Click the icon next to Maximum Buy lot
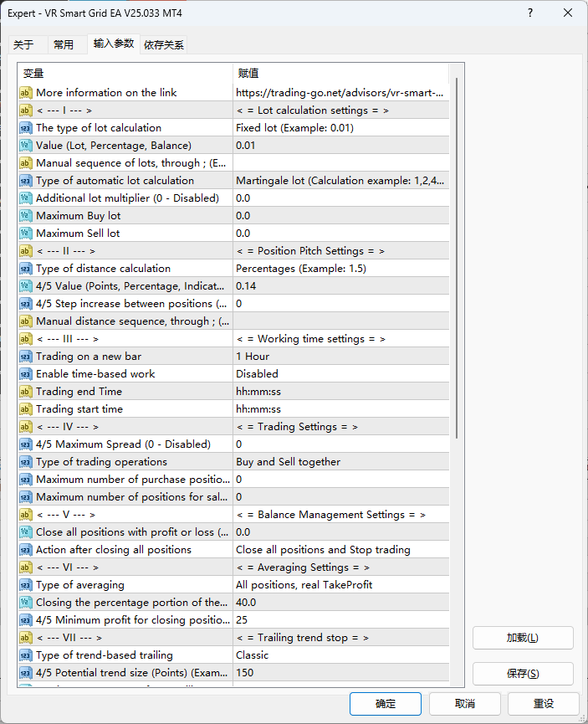The height and width of the screenshot is (724, 588). pos(26,216)
